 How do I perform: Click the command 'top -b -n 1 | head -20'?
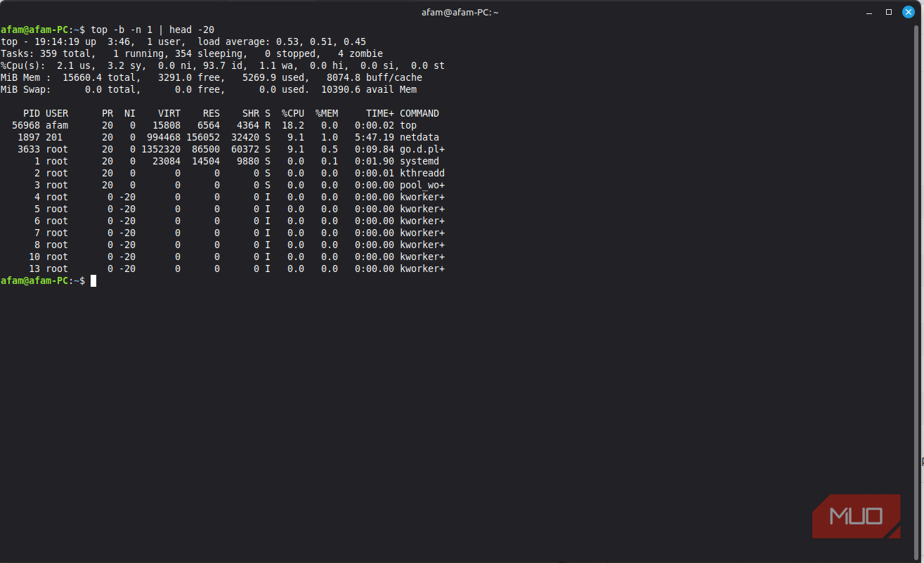[152, 30]
